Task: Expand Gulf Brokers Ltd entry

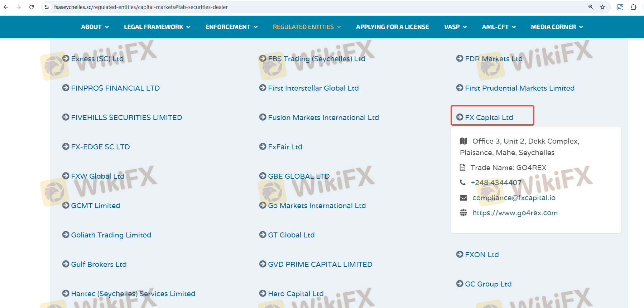Action: click(x=95, y=264)
